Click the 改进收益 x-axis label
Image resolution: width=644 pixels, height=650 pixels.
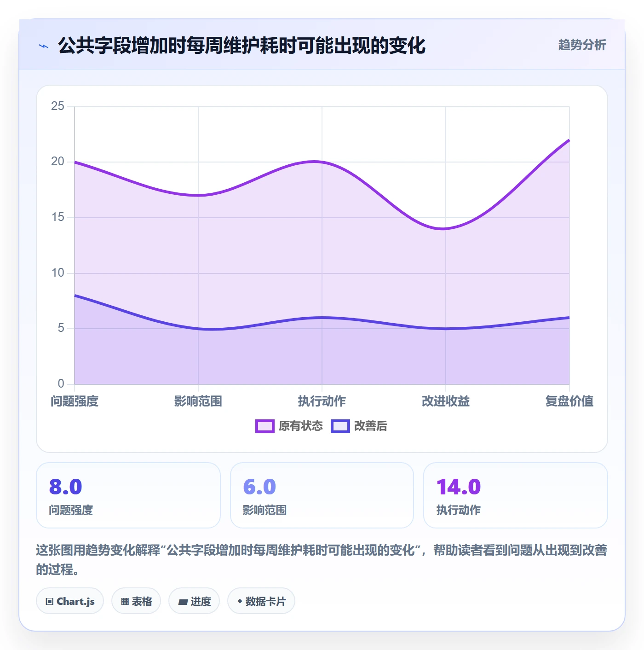coord(446,401)
